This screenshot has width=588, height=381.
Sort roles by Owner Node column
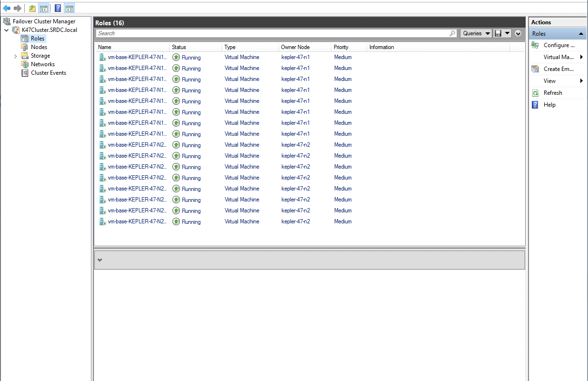click(305, 47)
